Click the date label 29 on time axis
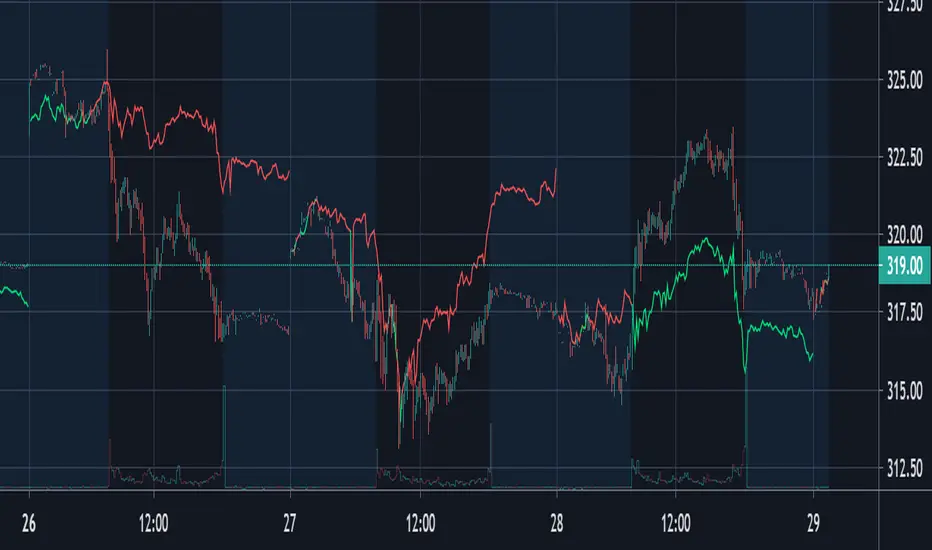 tap(813, 524)
